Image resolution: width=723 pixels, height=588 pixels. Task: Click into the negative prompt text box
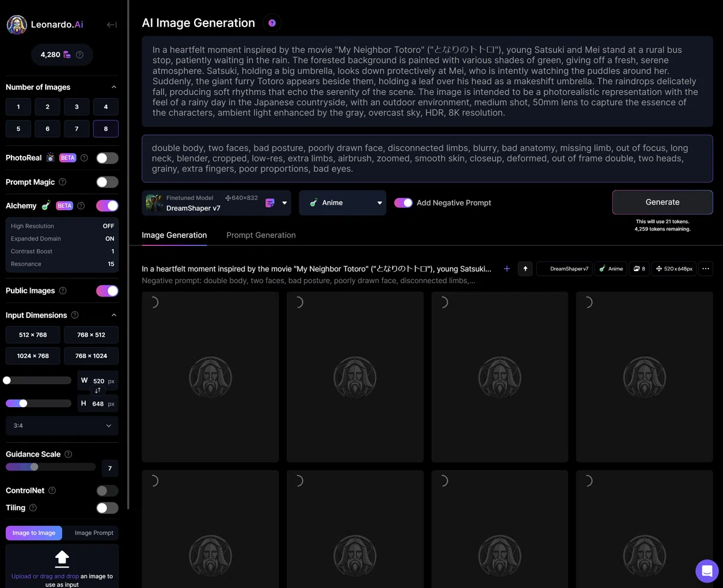427,158
